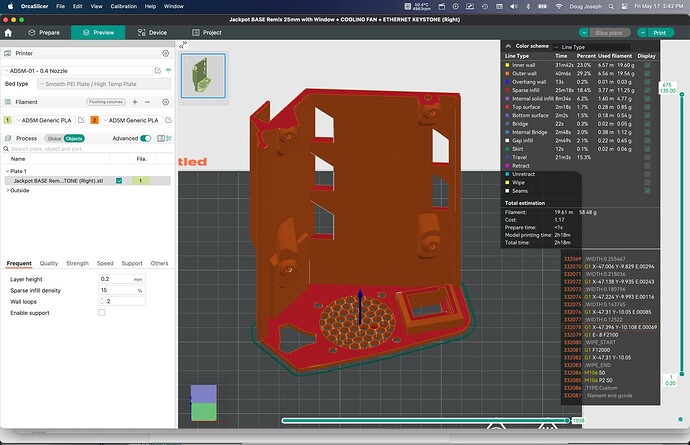This screenshot has height=445, width=690.
Task: Click the Flushing volumes button
Action: (106, 102)
